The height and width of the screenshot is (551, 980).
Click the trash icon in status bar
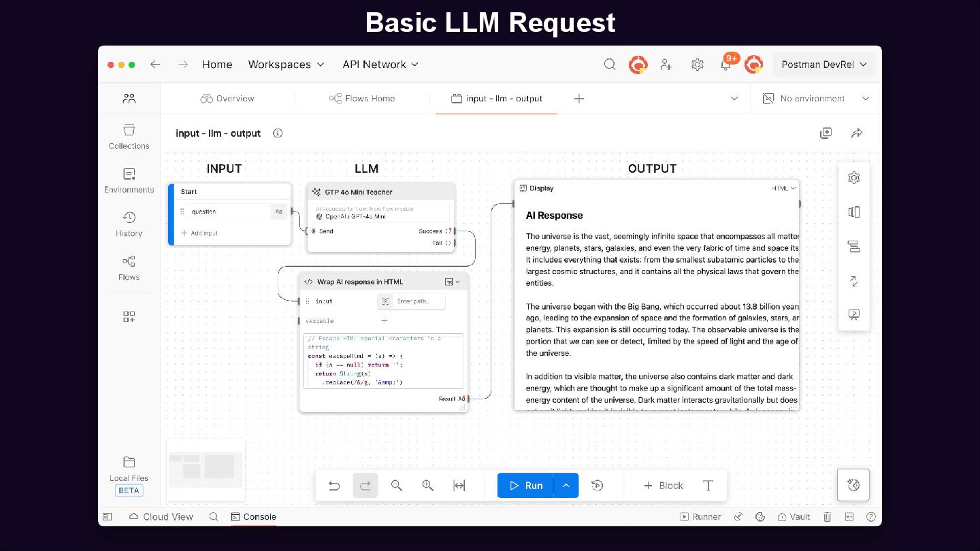(828, 517)
